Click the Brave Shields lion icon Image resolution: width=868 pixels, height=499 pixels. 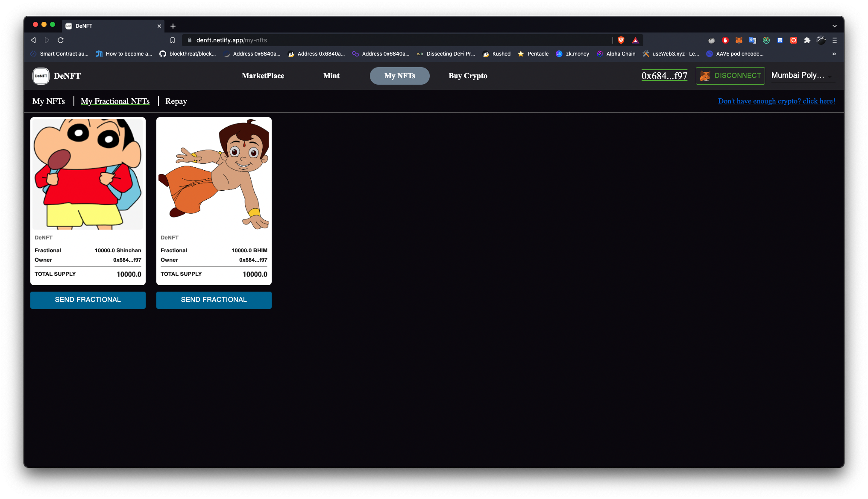621,40
